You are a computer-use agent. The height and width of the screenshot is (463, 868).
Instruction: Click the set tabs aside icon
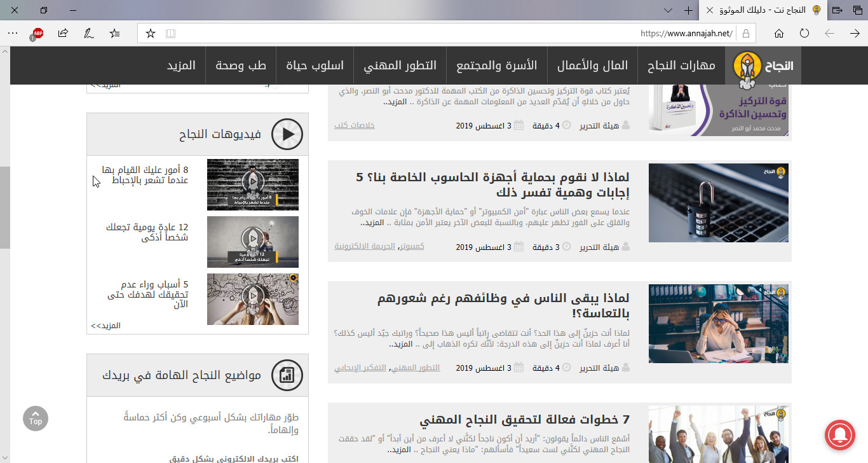click(837, 10)
